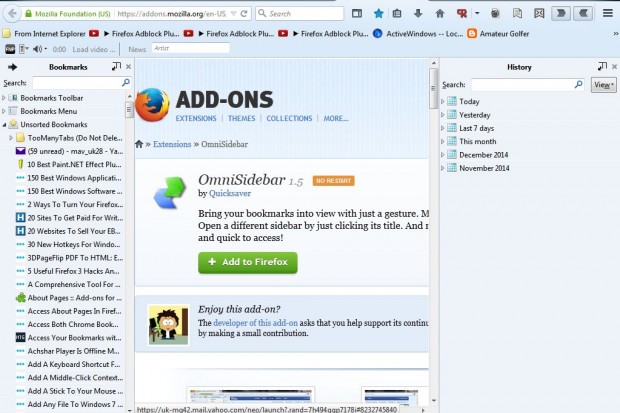Open the History View dropdown button
This screenshot has height=413, width=620.
click(604, 85)
